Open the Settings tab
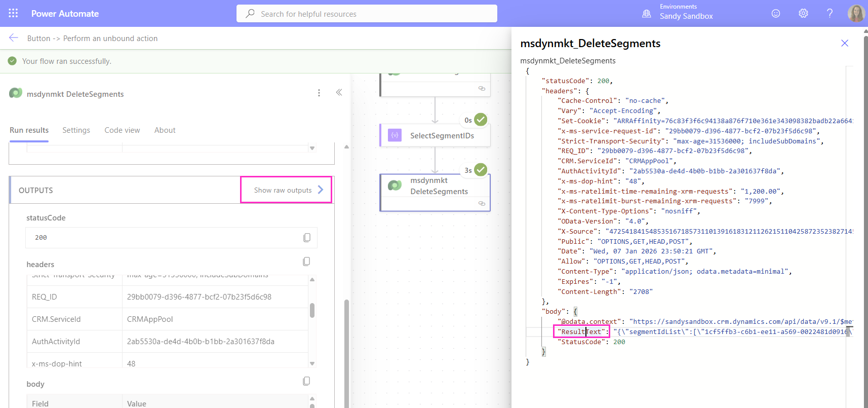 pyautogui.click(x=76, y=130)
